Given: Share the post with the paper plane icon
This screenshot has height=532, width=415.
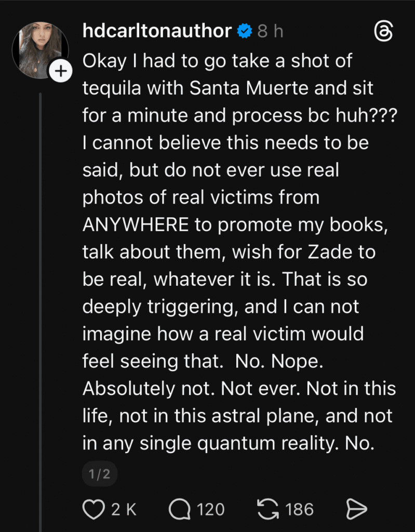Looking at the screenshot, I should 357,509.
